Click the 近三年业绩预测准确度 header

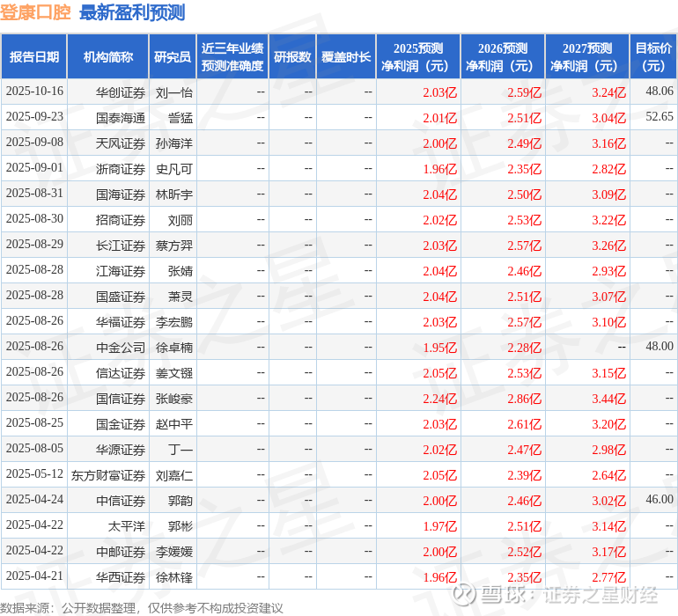[x=232, y=56]
